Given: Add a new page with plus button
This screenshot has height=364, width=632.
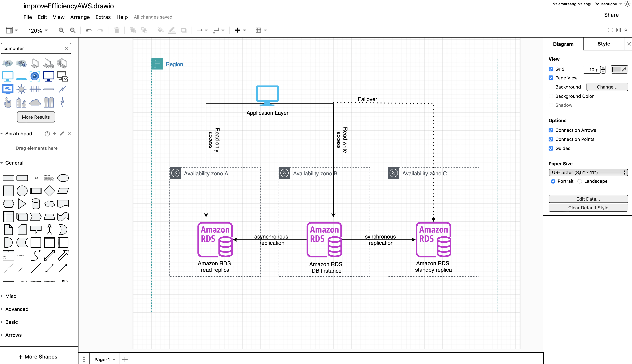Looking at the screenshot, I should [x=125, y=359].
